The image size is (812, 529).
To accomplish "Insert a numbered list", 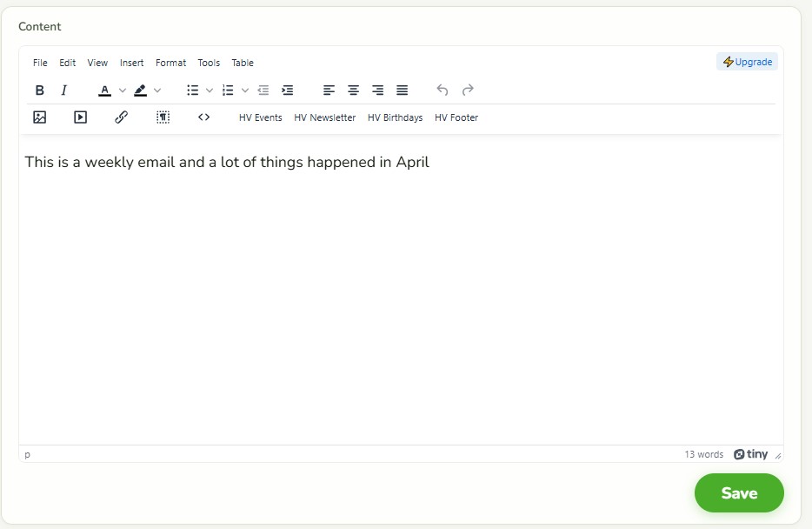I will point(228,90).
